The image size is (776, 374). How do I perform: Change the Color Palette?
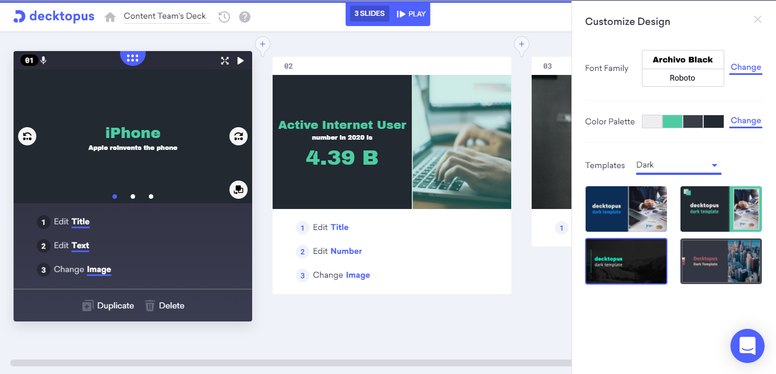point(746,121)
